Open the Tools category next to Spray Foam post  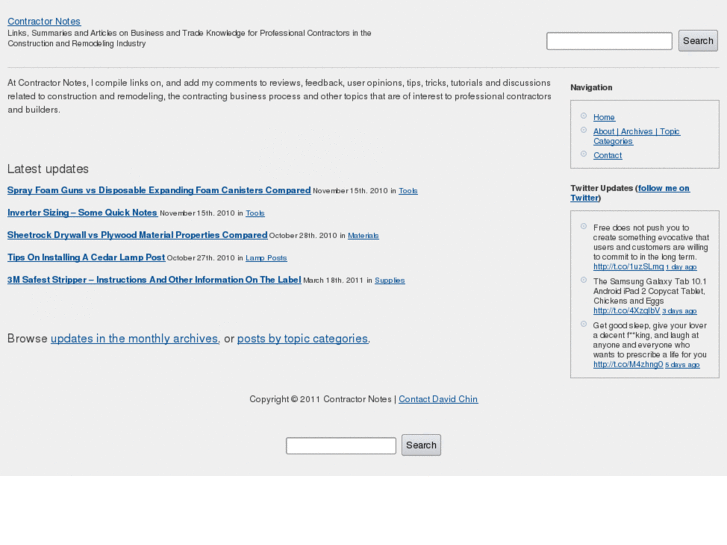(408, 191)
